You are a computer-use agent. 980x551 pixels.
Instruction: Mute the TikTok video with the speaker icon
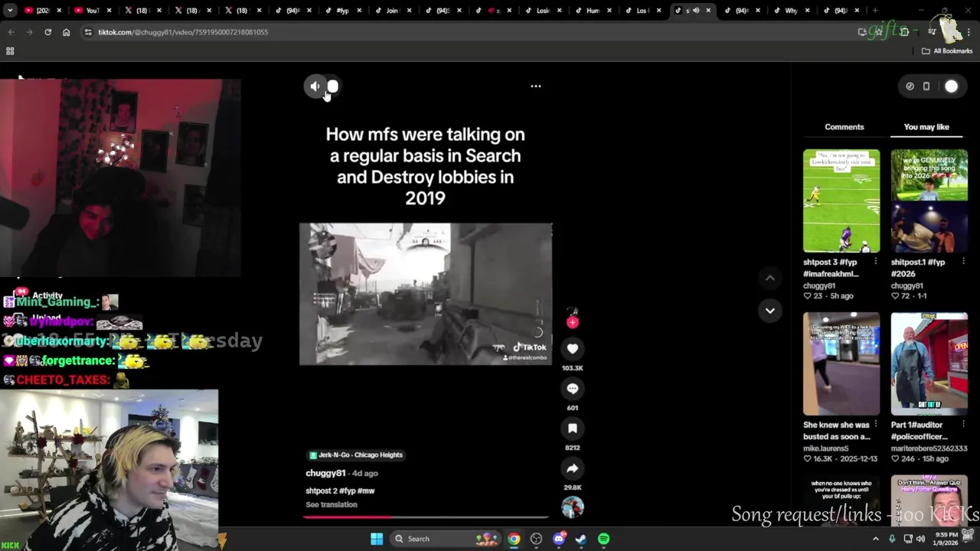tap(315, 86)
